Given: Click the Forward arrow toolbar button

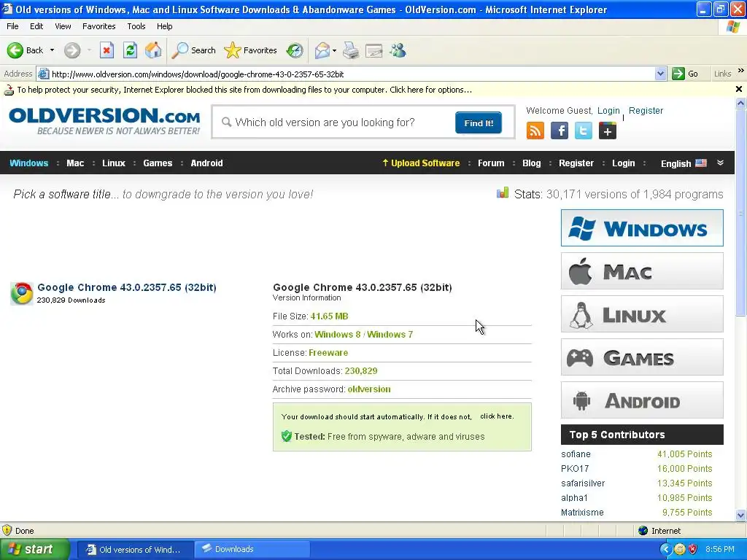Looking at the screenshot, I should point(72,50).
